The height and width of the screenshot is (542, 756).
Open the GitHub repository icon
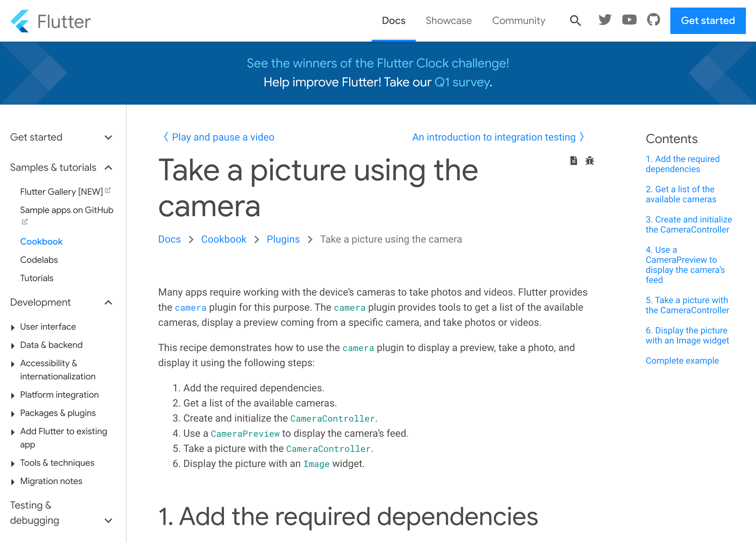[x=653, y=20]
